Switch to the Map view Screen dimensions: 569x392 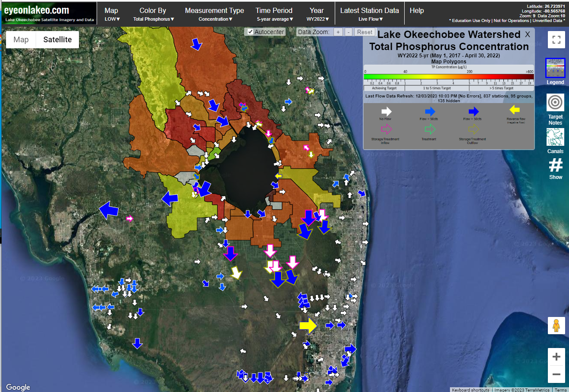point(21,40)
